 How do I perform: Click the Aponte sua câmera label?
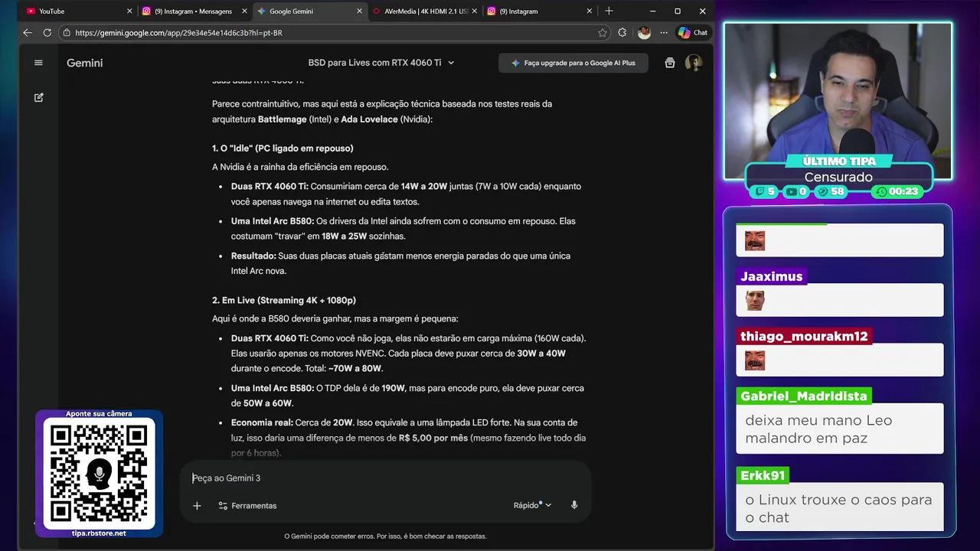point(99,414)
